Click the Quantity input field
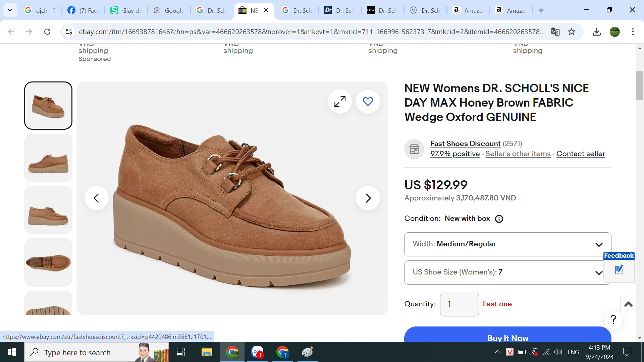The height and width of the screenshot is (362, 644). 459,304
